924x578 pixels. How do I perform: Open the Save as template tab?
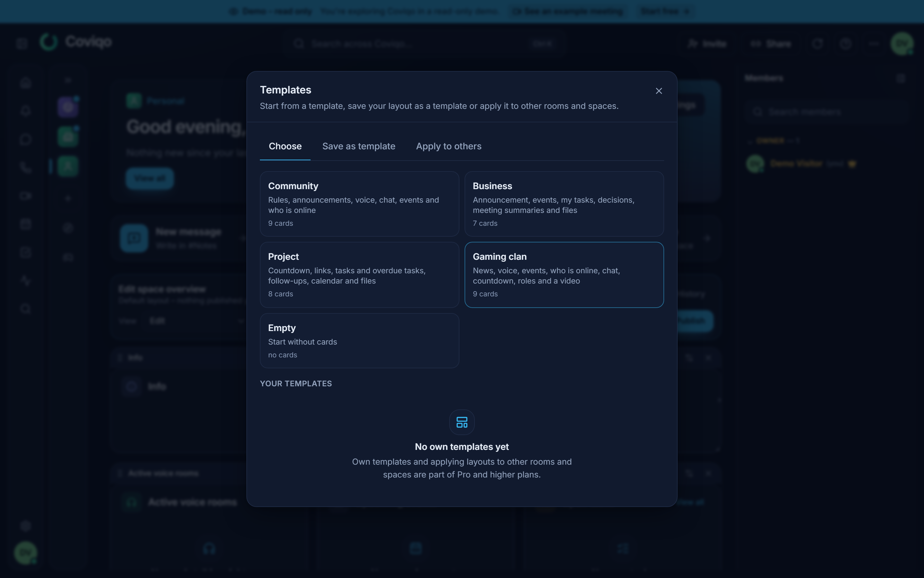(358, 146)
